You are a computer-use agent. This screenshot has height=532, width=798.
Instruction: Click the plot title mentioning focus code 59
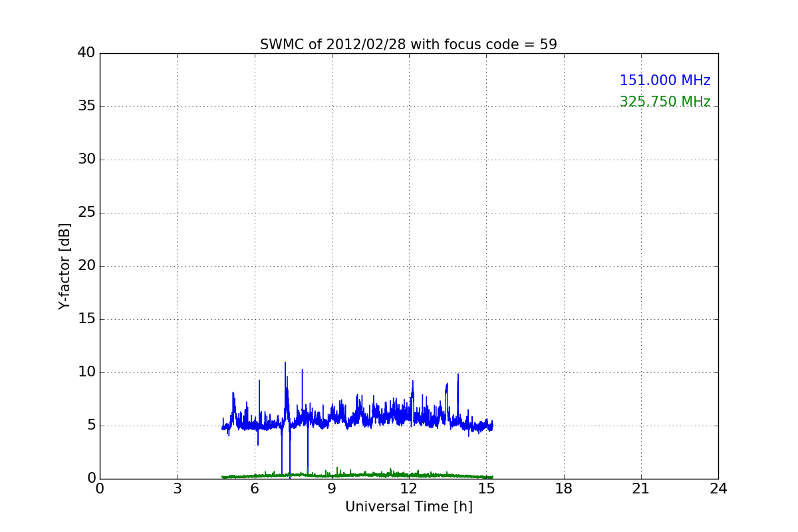[x=408, y=45]
